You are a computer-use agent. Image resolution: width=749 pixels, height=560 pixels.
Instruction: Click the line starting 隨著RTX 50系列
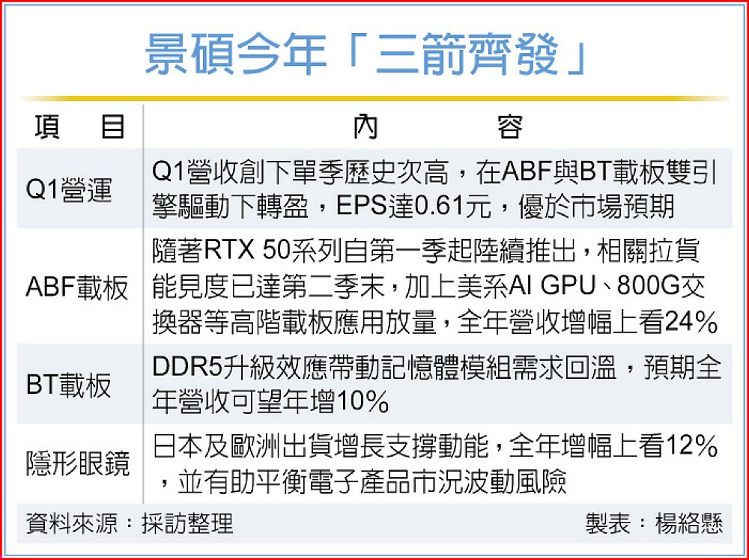(x=426, y=251)
